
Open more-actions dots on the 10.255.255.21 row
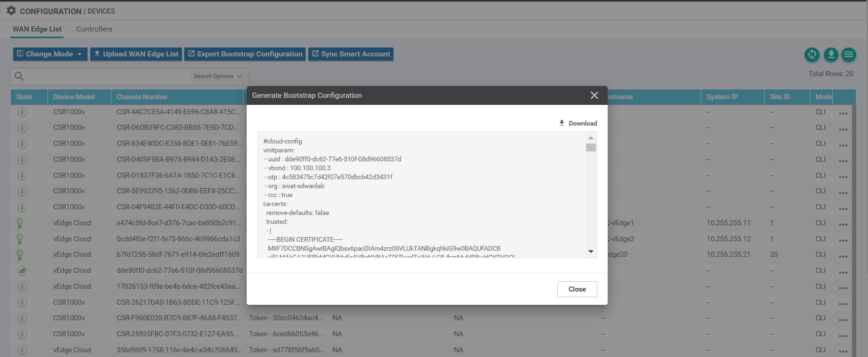(843, 256)
